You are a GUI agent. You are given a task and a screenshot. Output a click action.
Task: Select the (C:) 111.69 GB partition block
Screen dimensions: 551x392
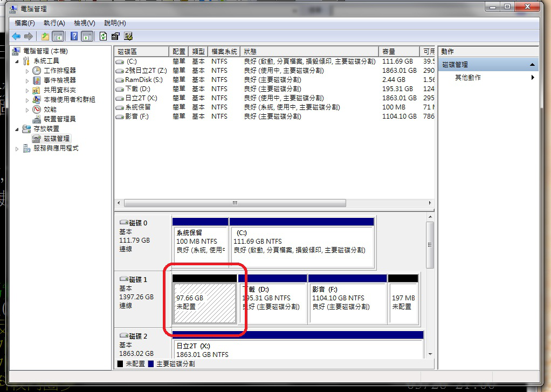pyautogui.click(x=302, y=243)
